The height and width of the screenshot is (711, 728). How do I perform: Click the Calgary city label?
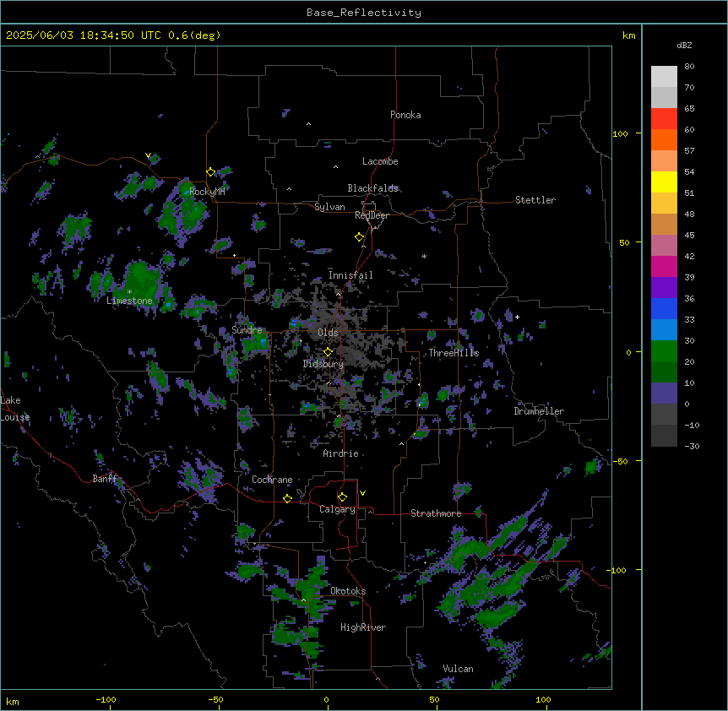point(337,509)
